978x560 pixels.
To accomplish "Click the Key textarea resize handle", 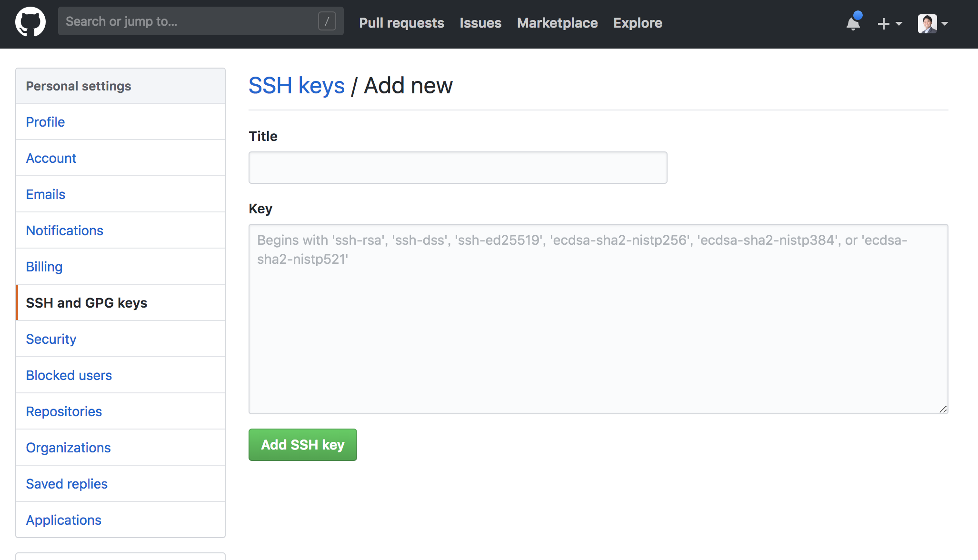I will pos(943,409).
